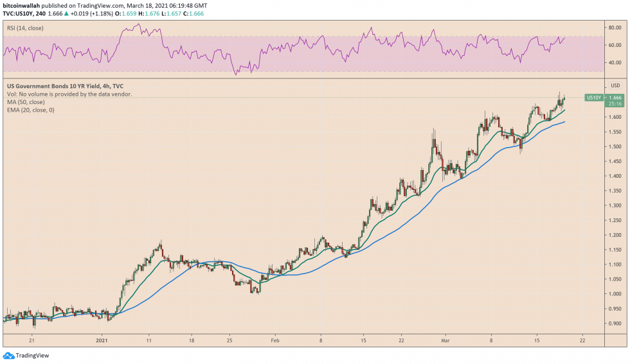630x364 pixels.
Task: Click the TradingView text link at bottom
Action: [x=32, y=356]
